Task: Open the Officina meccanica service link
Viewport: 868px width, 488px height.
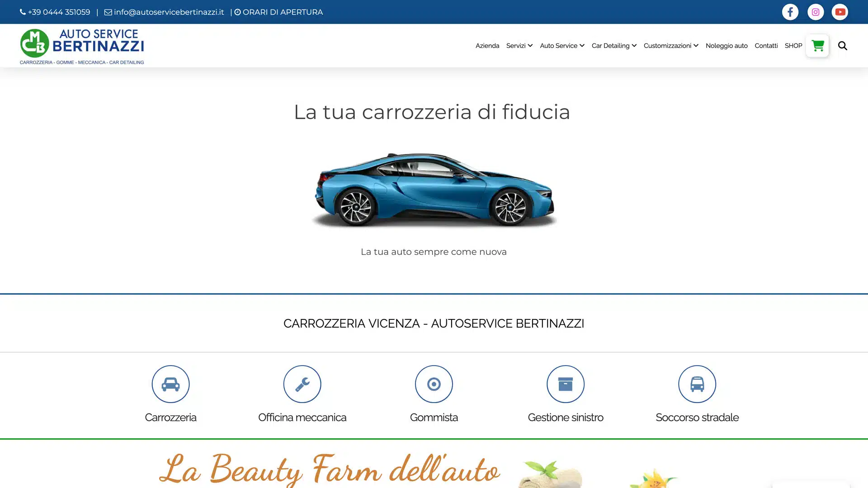Action: coord(302,418)
